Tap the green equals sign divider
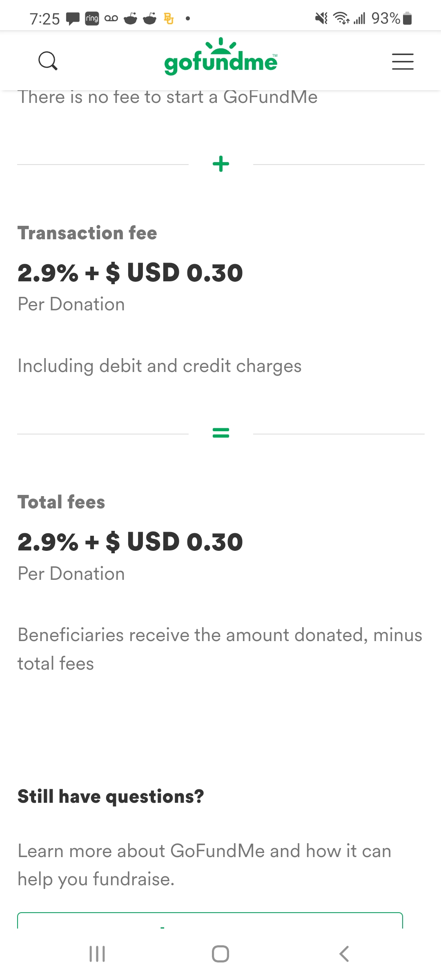This screenshot has height=980, width=441. tap(221, 433)
